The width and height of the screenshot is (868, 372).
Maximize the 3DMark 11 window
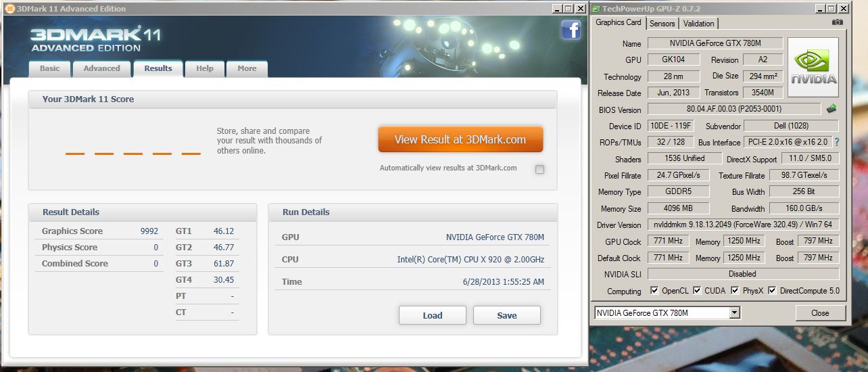pyautogui.click(x=568, y=9)
